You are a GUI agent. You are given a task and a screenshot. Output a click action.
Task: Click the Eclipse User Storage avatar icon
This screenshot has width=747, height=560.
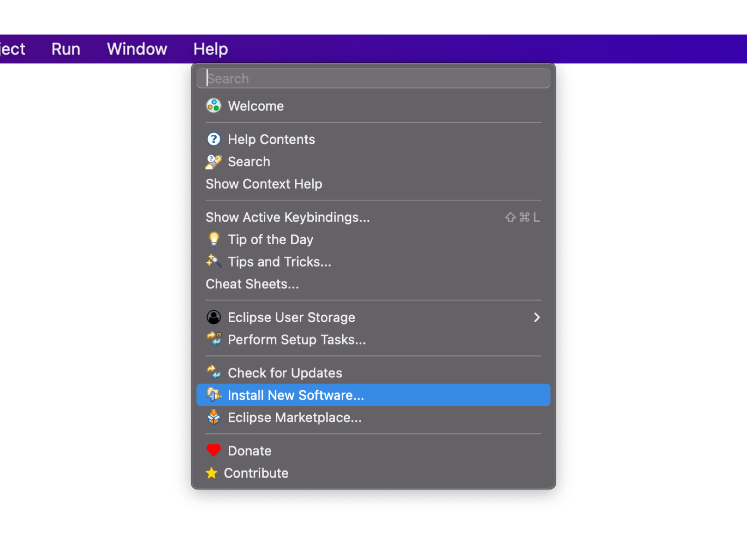[x=213, y=317]
